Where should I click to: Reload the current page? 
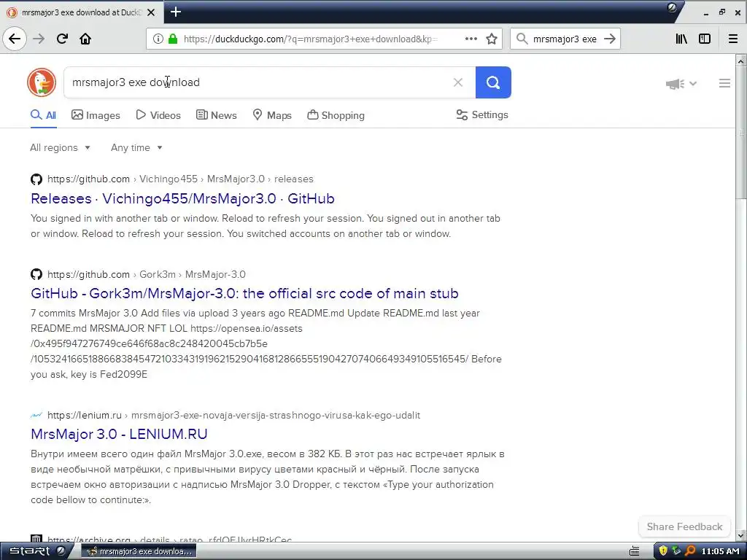(x=62, y=39)
